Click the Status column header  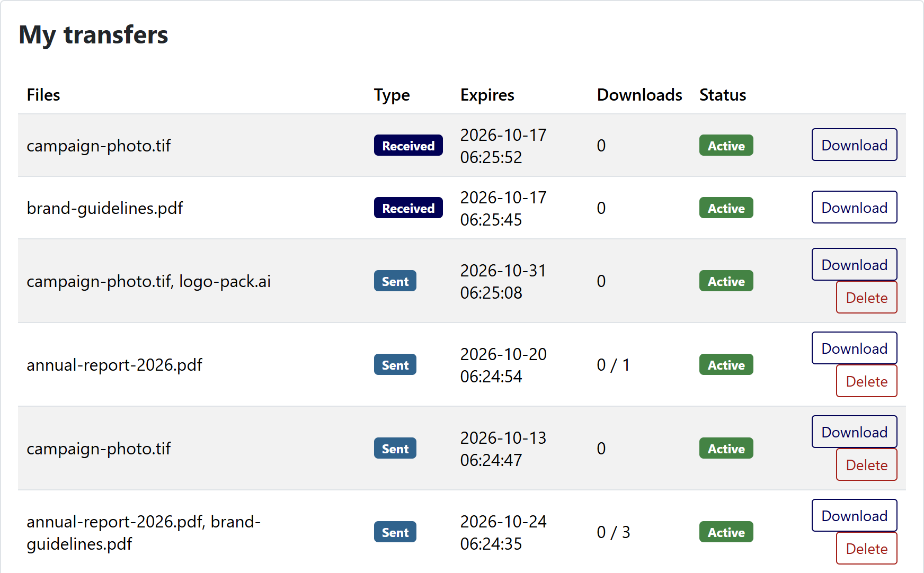tap(723, 95)
